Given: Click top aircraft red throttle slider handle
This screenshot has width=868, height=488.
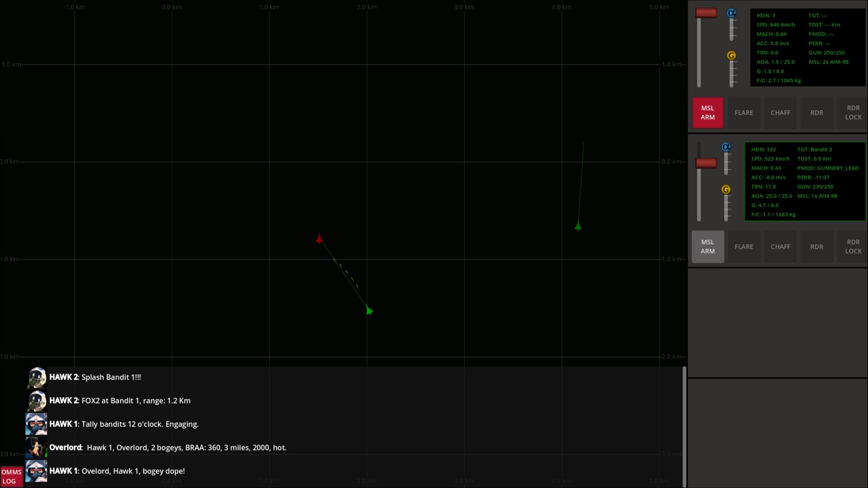Looking at the screenshot, I should coord(706,13).
